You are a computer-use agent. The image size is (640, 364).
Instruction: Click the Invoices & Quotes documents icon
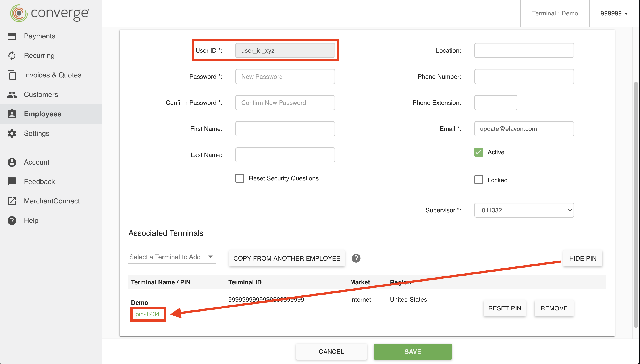(12, 75)
